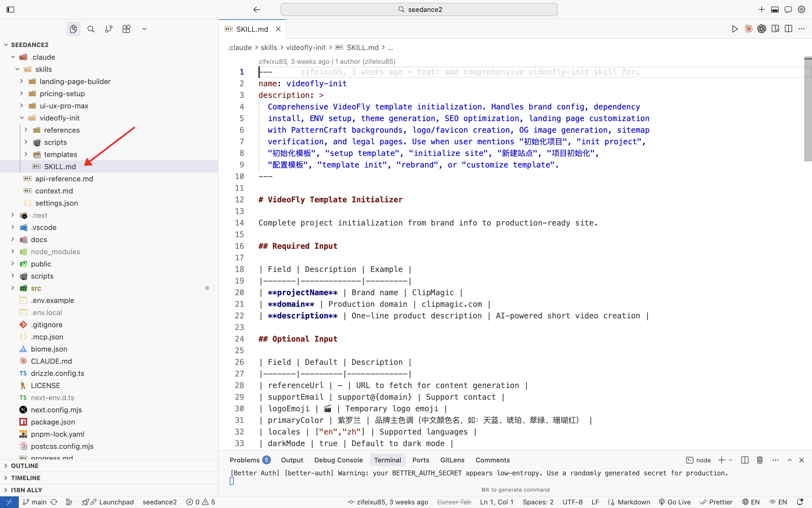The image size is (812, 508).
Task: Open the settings gear in the title bar
Action: click(802, 9)
